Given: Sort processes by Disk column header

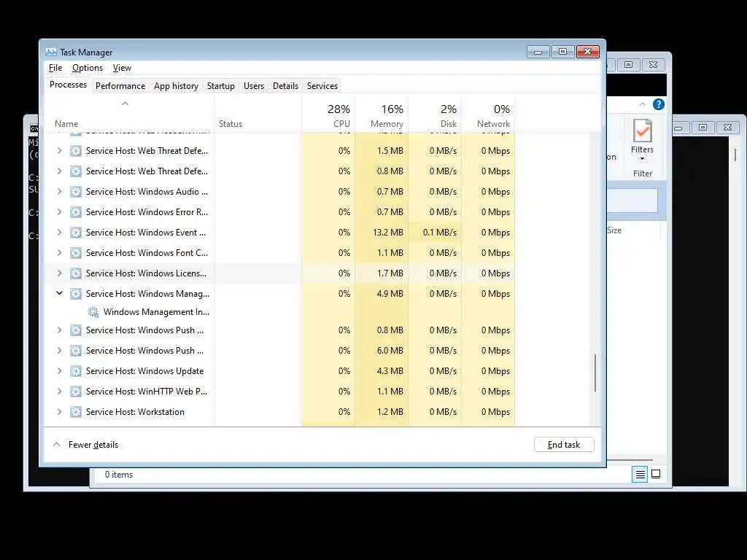Looking at the screenshot, I should 435,114.
